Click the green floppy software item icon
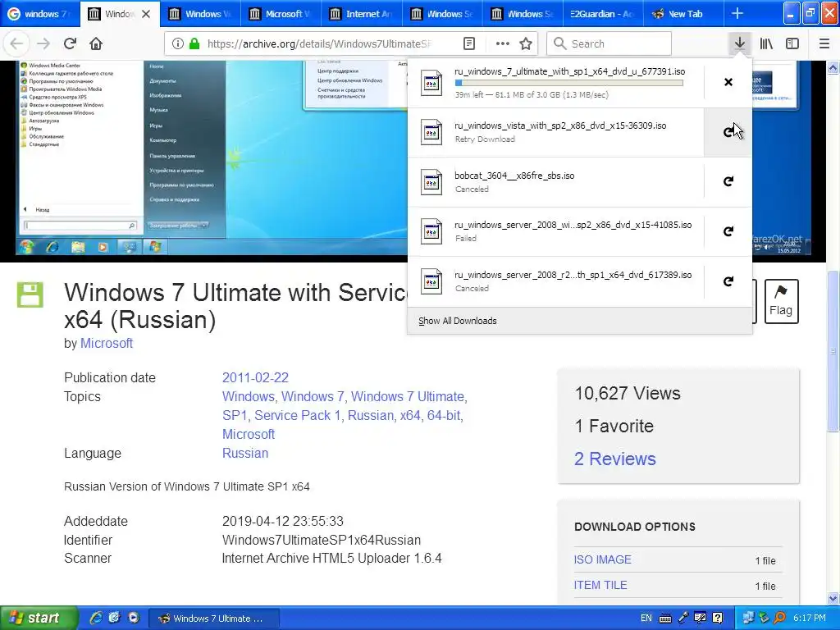 point(30,294)
